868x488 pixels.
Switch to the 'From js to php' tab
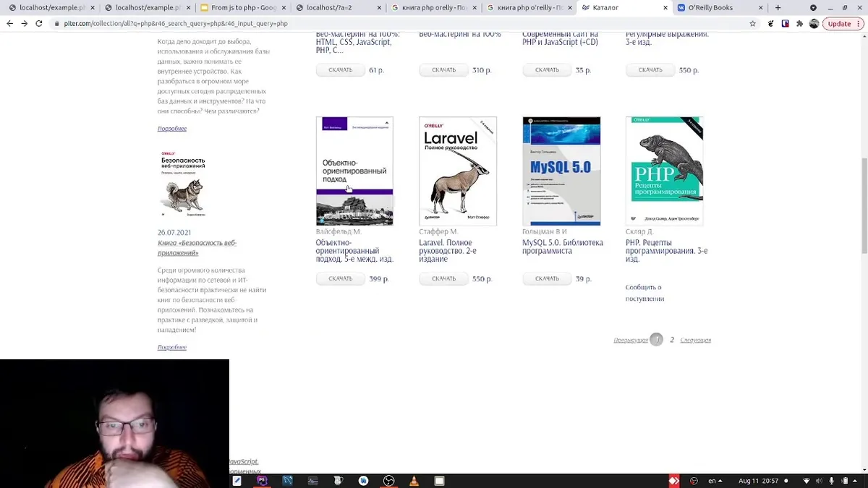click(x=244, y=7)
